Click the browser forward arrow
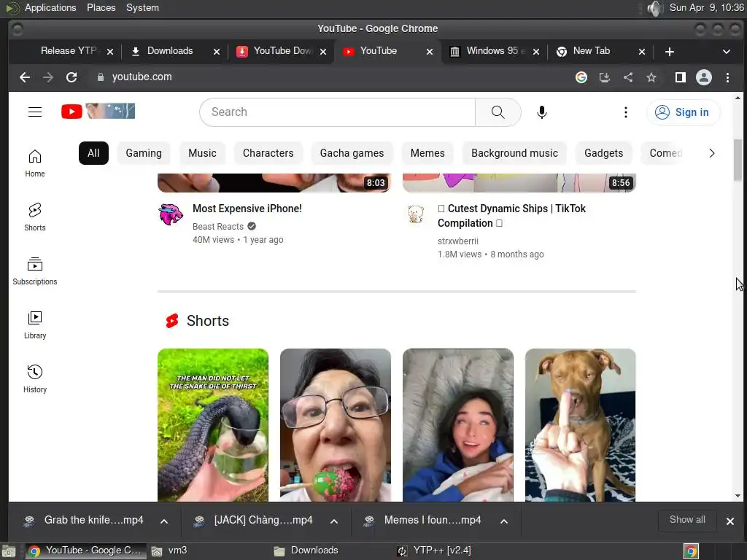 pos(48,77)
